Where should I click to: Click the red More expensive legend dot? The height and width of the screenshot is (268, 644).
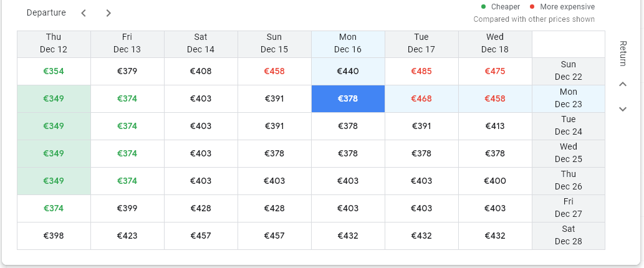coord(532,7)
